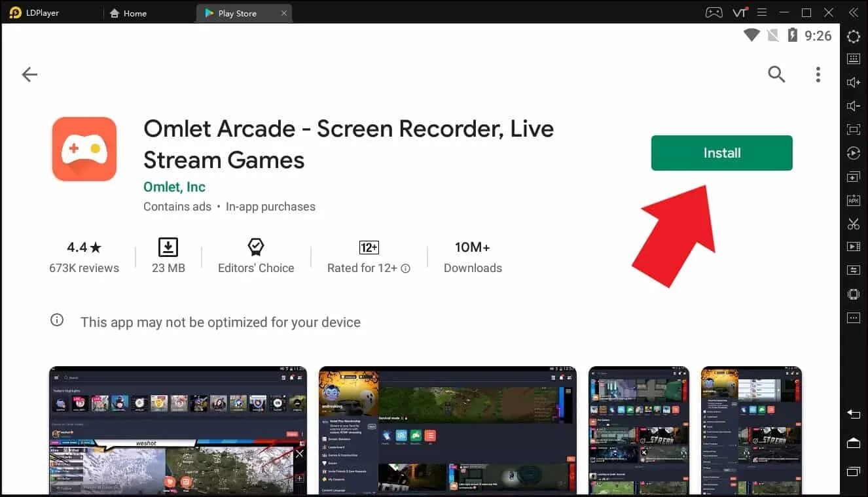
Task: Open Play Store search magnifier
Action: coord(776,75)
